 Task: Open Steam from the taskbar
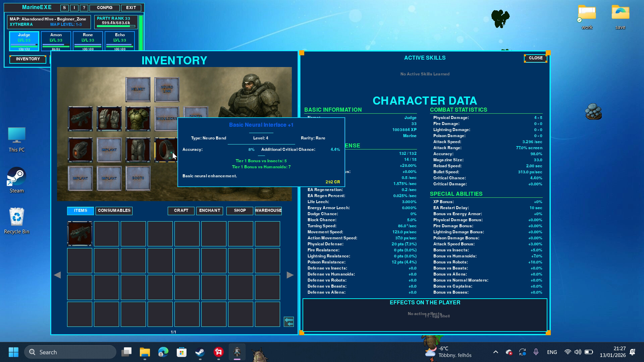200,352
